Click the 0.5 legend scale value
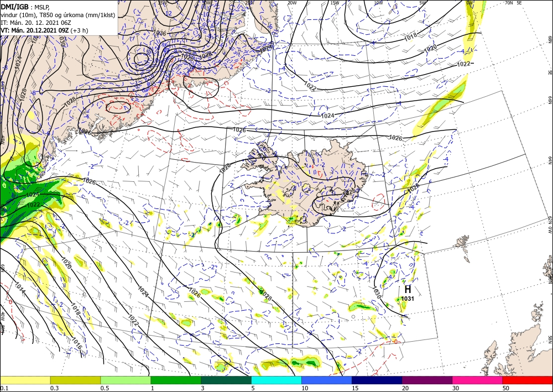Screen dimensions: 553x392 pyautogui.click(x=105, y=388)
